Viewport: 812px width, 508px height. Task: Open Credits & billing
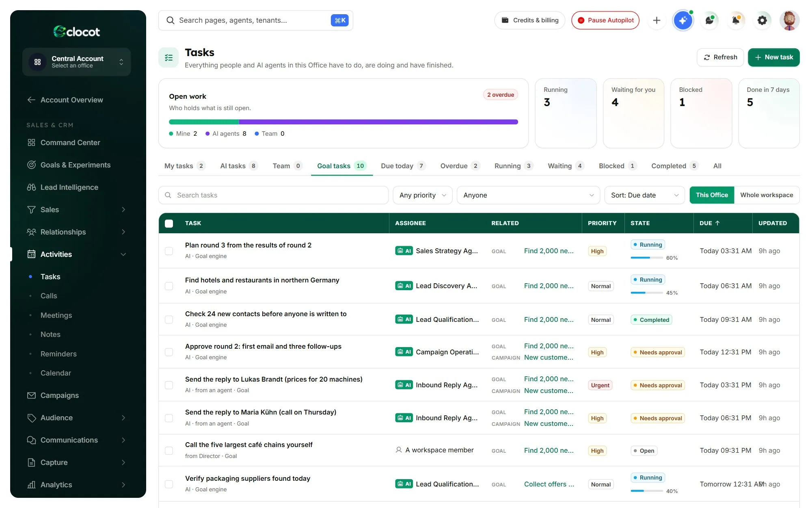click(529, 20)
